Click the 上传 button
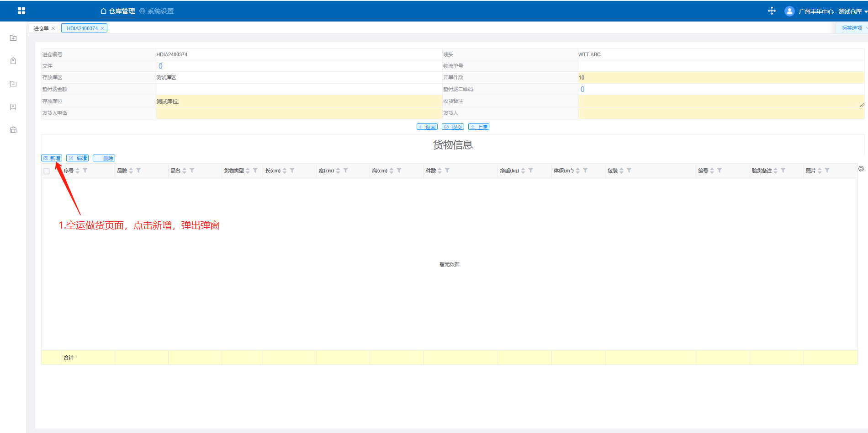868x433 pixels. [x=479, y=127]
